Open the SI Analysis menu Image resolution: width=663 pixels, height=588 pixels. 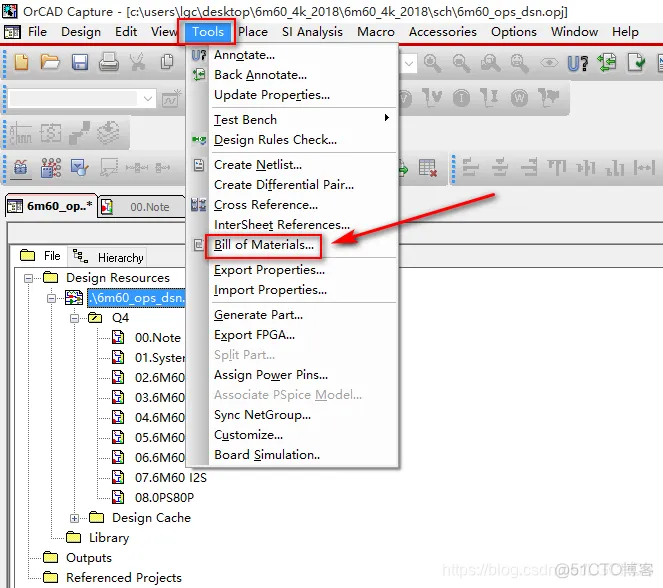click(312, 32)
